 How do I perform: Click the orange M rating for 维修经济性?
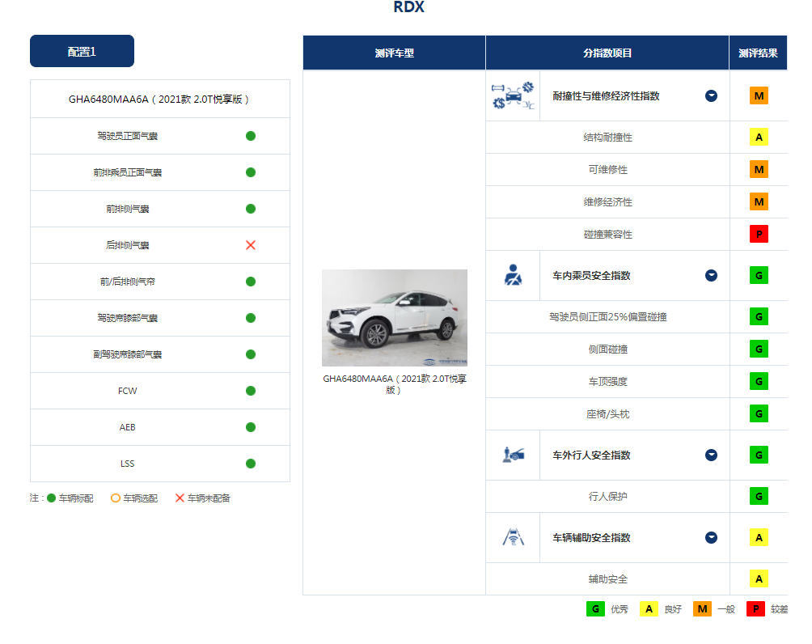pyautogui.click(x=759, y=201)
